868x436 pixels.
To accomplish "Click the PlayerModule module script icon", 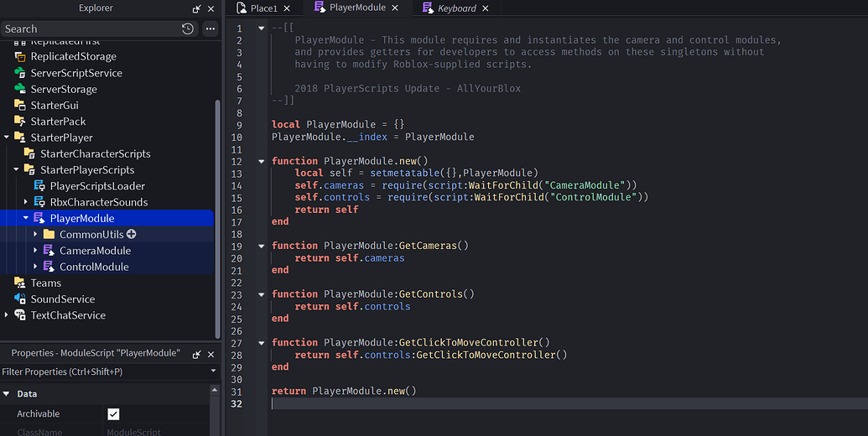I will [x=39, y=218].
